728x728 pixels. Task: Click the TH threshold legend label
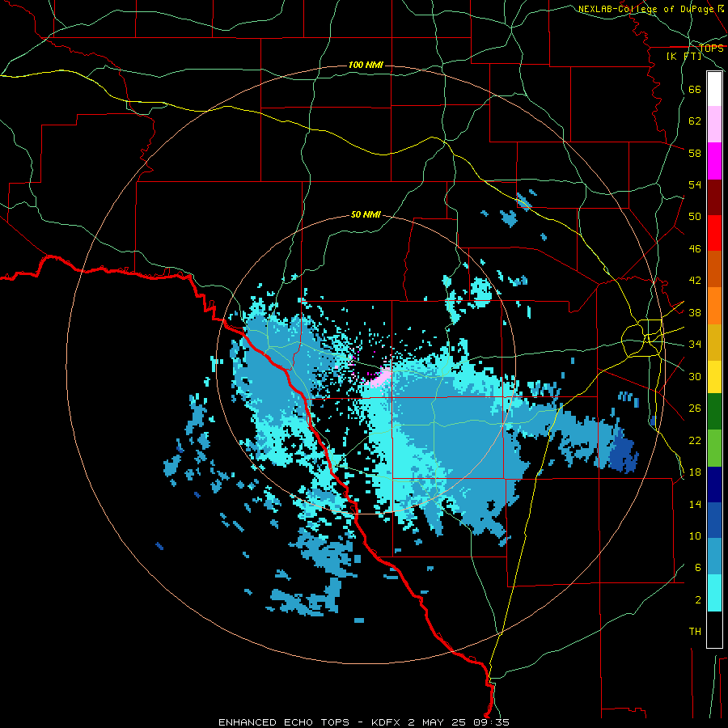tap(695, 632)
